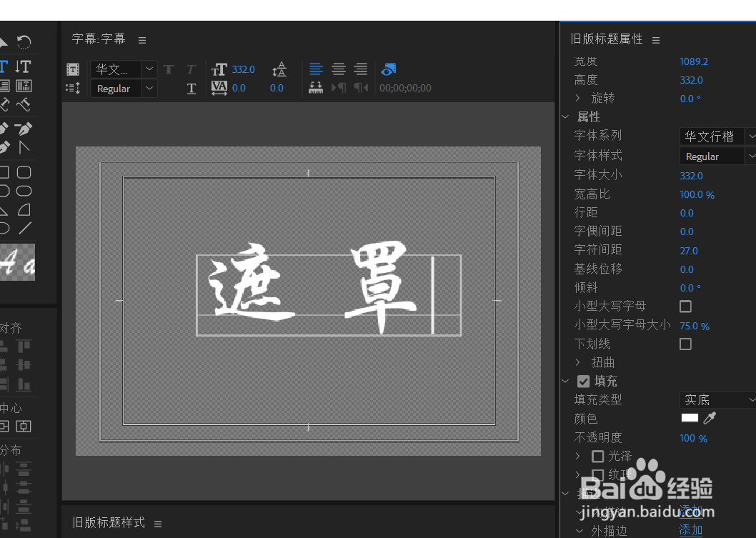Screen dimensions: 756x538
Task: Click the show background video eye icon
Action: 388,69
